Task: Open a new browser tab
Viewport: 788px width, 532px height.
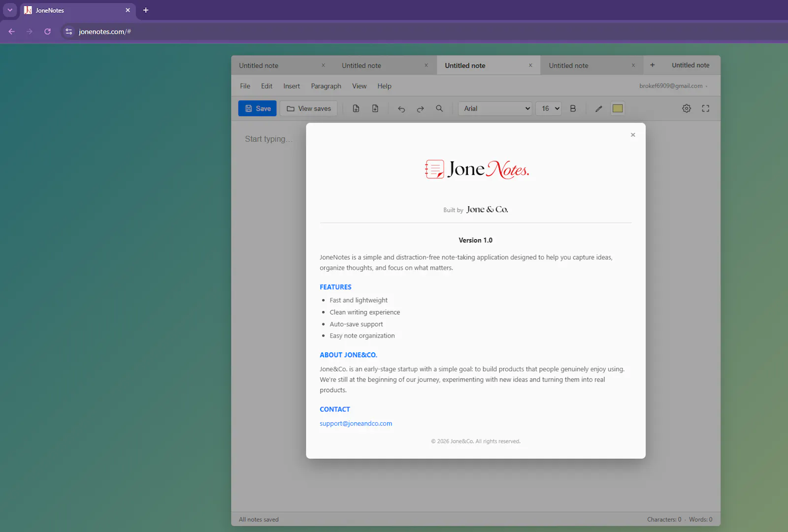Action: click(x=146, y=10)
